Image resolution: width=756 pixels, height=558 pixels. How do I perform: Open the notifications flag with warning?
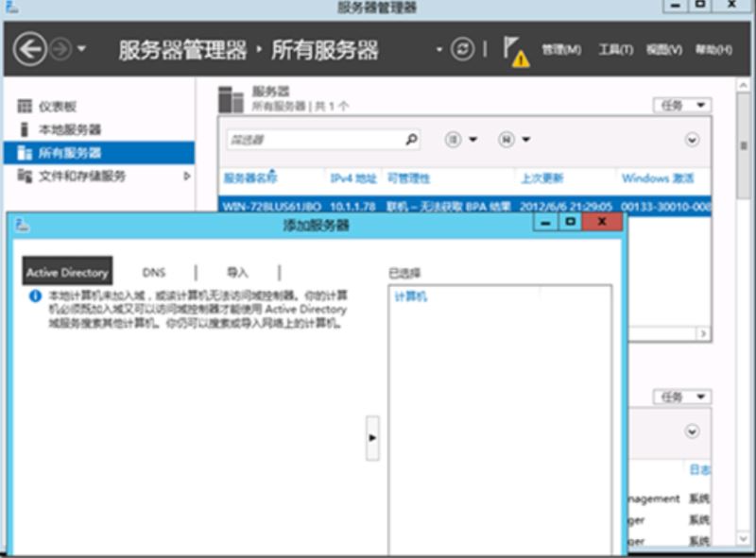(x=516, y=51)
